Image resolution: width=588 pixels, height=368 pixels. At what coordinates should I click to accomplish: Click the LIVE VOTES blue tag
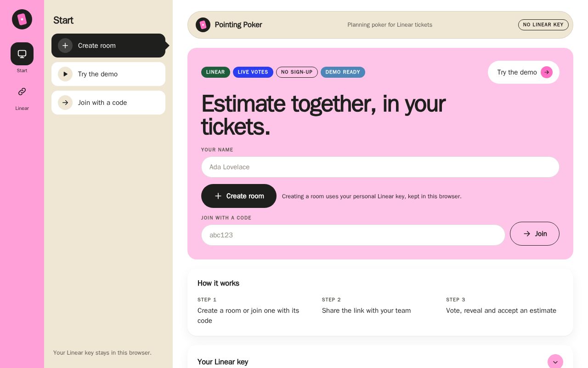253,72
